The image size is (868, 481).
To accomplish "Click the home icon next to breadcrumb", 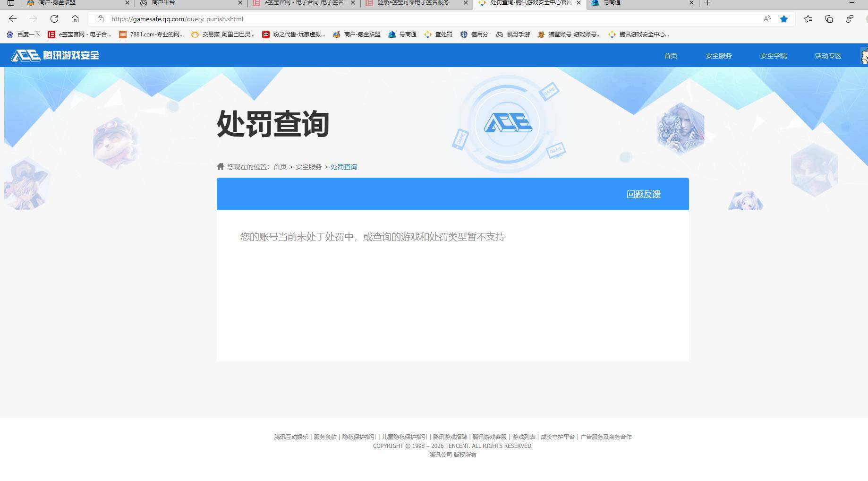I will point(220,166).
